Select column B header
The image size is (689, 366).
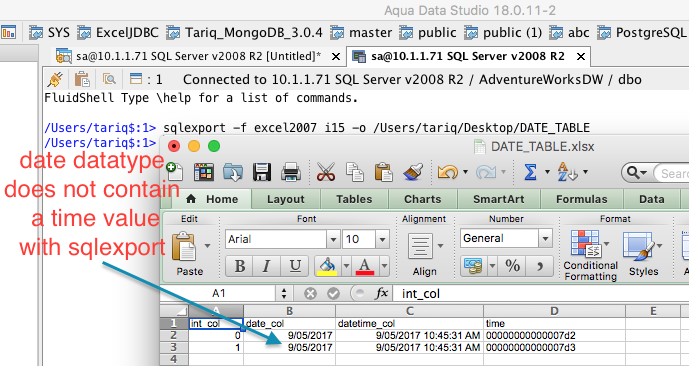(289, 311)
